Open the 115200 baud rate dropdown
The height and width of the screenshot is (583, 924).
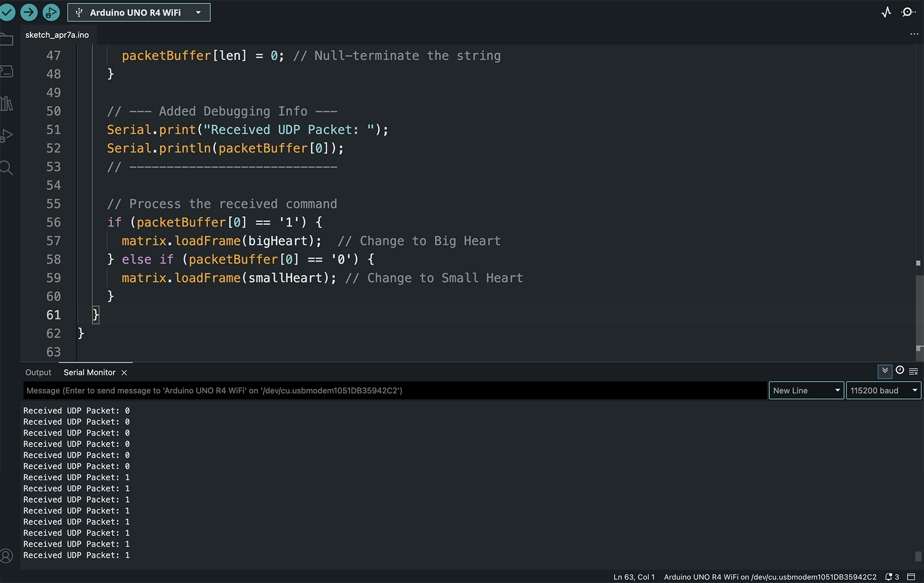(883, 391)
